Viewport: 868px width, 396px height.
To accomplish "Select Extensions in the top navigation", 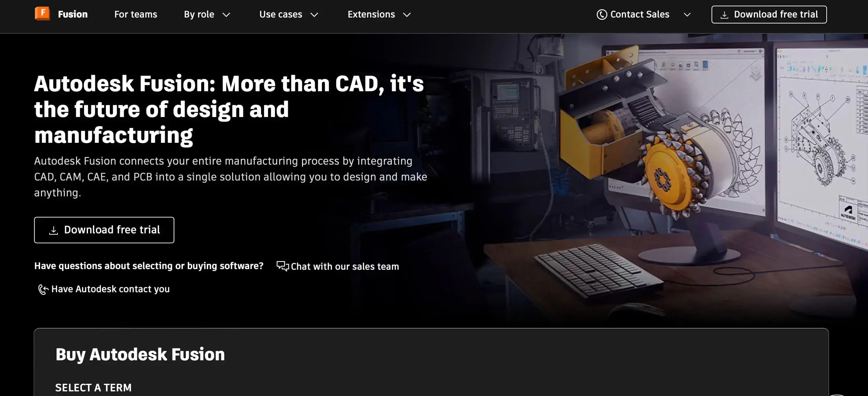I will 371,14.
